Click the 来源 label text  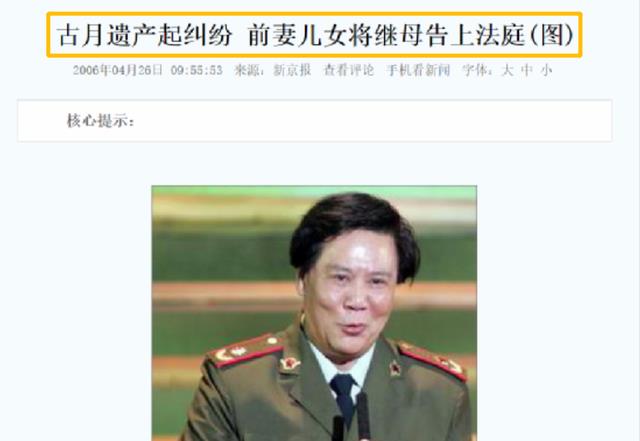tap(249, 70)
